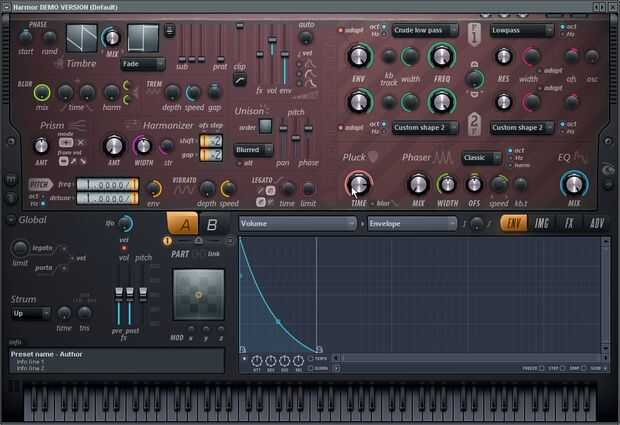Switch to part B tab

coord(212,225)
